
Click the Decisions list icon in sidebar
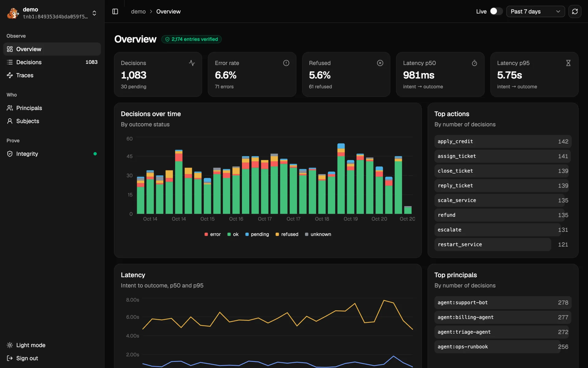click(10, 62)
